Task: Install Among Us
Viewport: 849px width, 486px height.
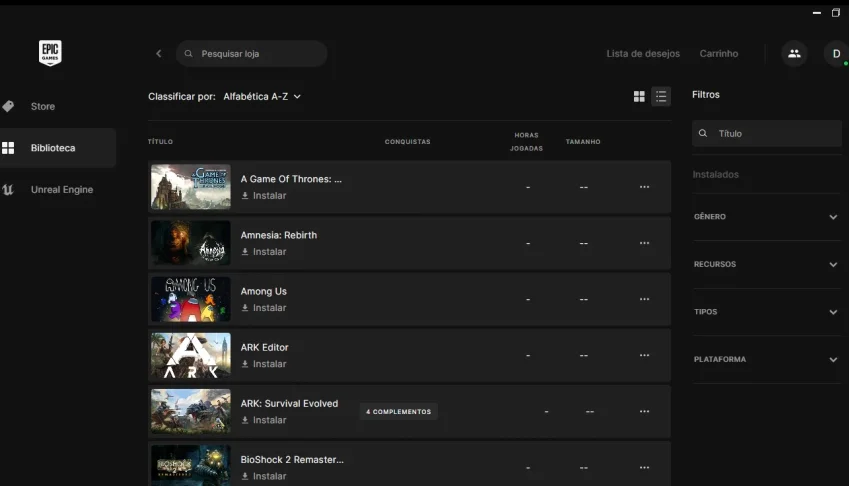Action: [264, 307]
